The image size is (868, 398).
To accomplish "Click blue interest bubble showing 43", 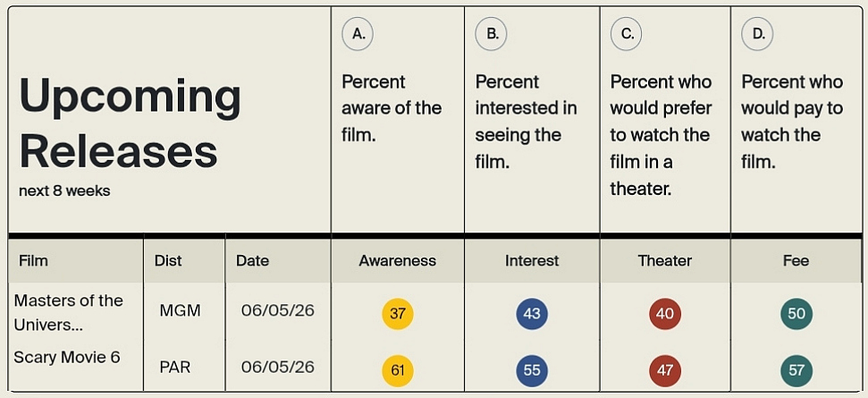I will tap(532, 314).
